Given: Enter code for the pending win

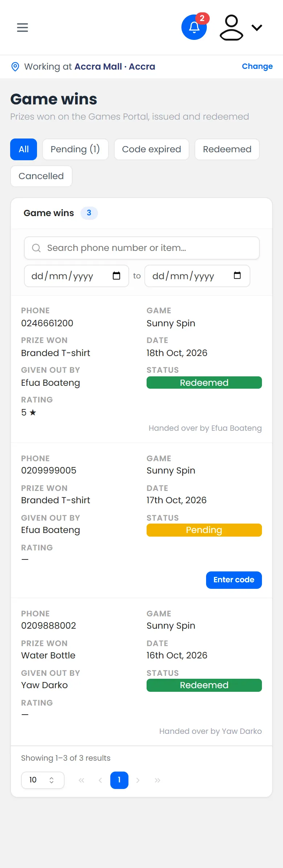Looking at the screenshot, I should [234, 580].
